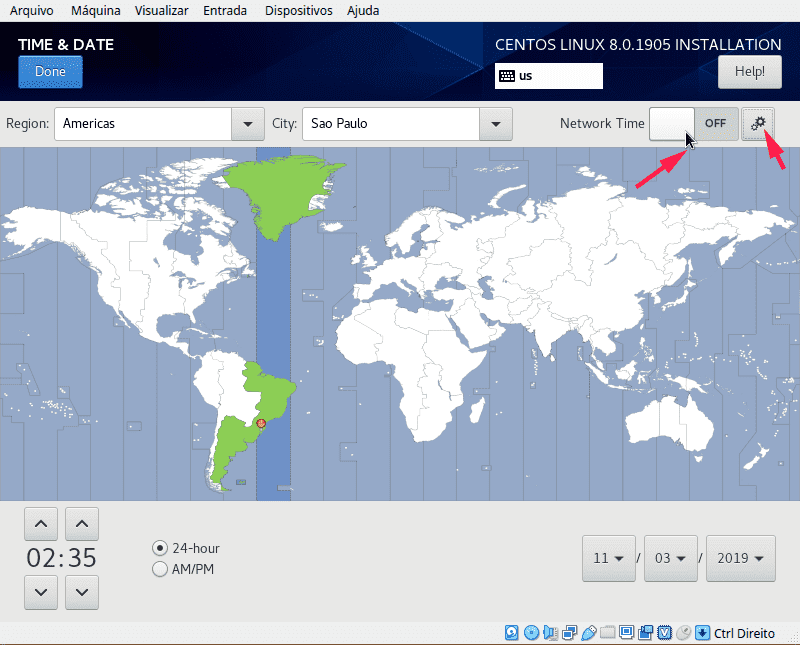Click VirtualBox audio status icon
Screen dimensions: 800x645
coord(551,633)
